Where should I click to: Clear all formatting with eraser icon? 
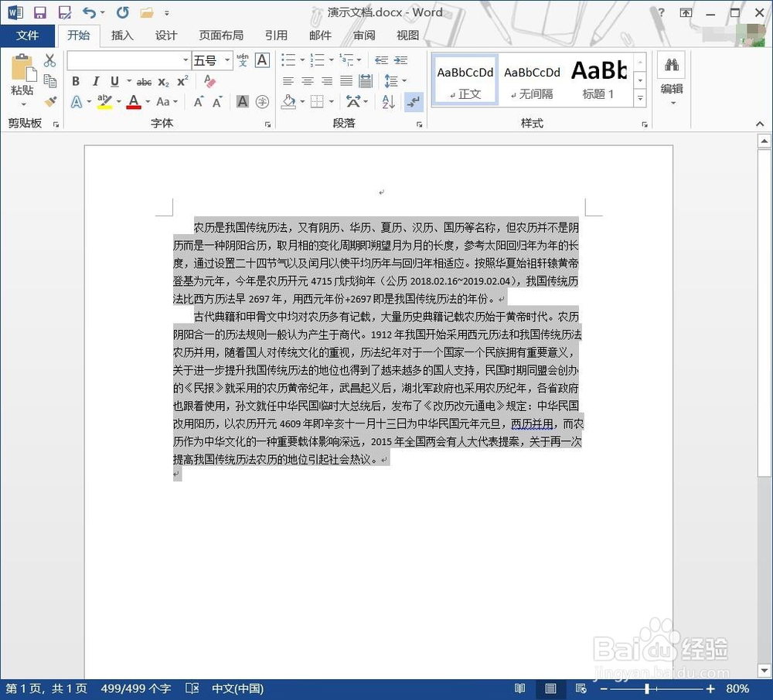[209, 81]
